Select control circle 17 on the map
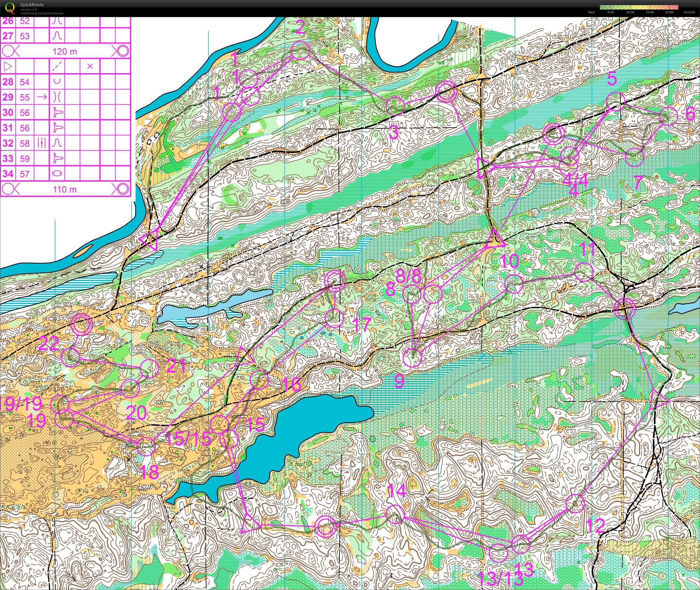 pos(334,318)
